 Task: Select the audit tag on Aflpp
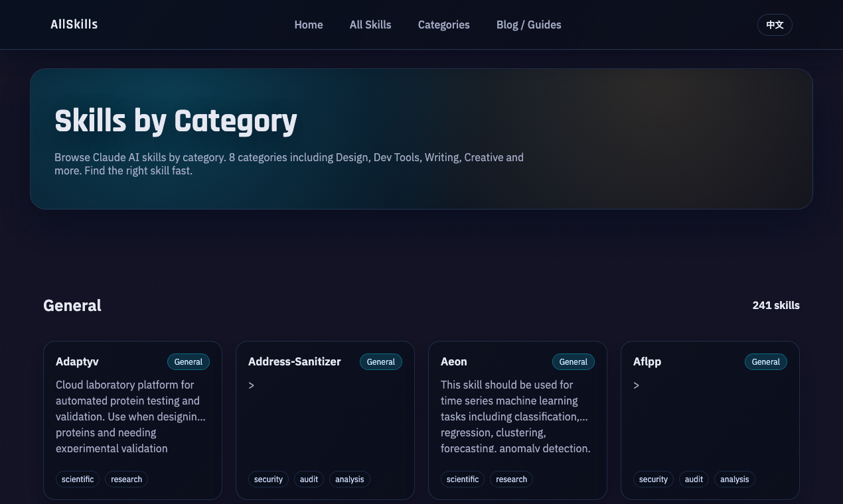pos(694,479)
